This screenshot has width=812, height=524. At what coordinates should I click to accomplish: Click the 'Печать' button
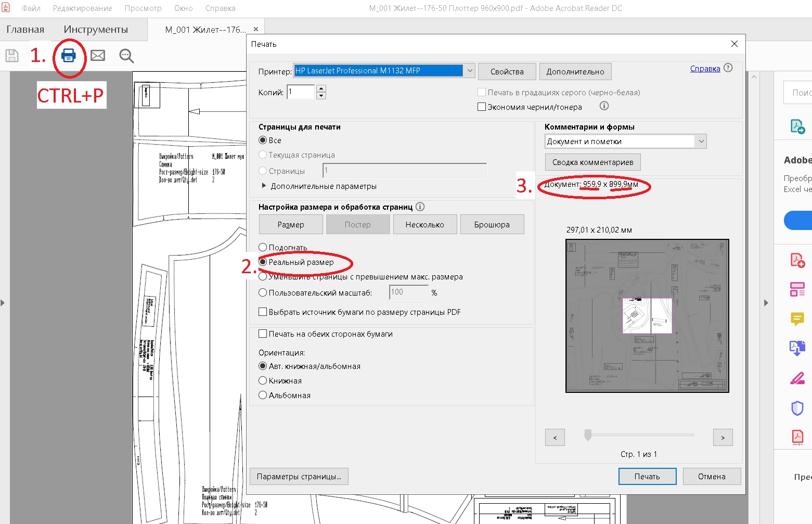647,476
